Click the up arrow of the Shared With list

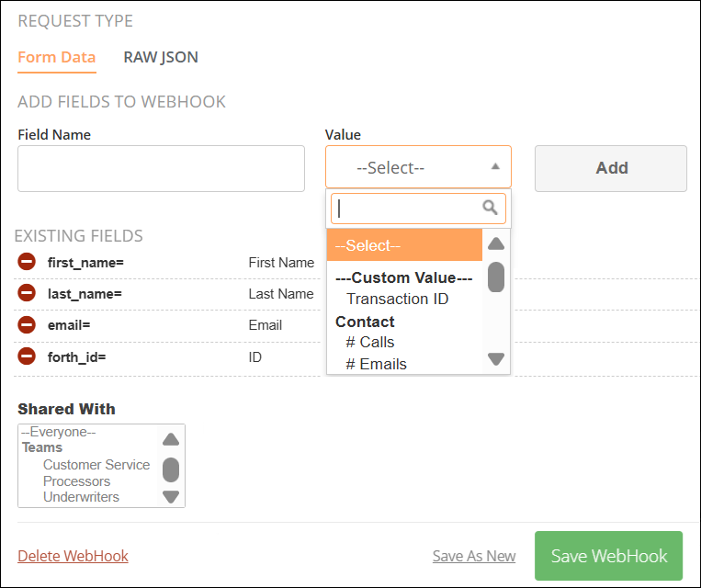(x=171, y=439)
